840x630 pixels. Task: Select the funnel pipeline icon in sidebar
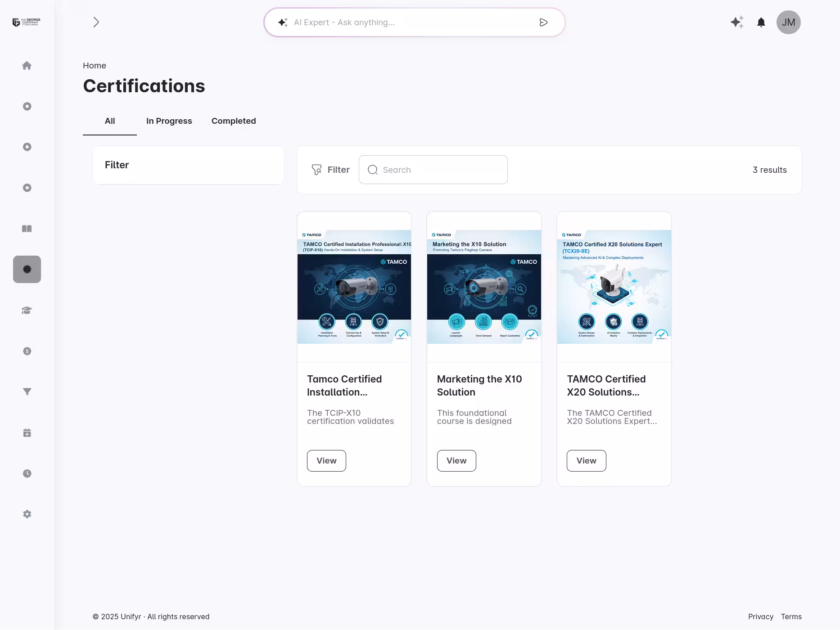27,391
